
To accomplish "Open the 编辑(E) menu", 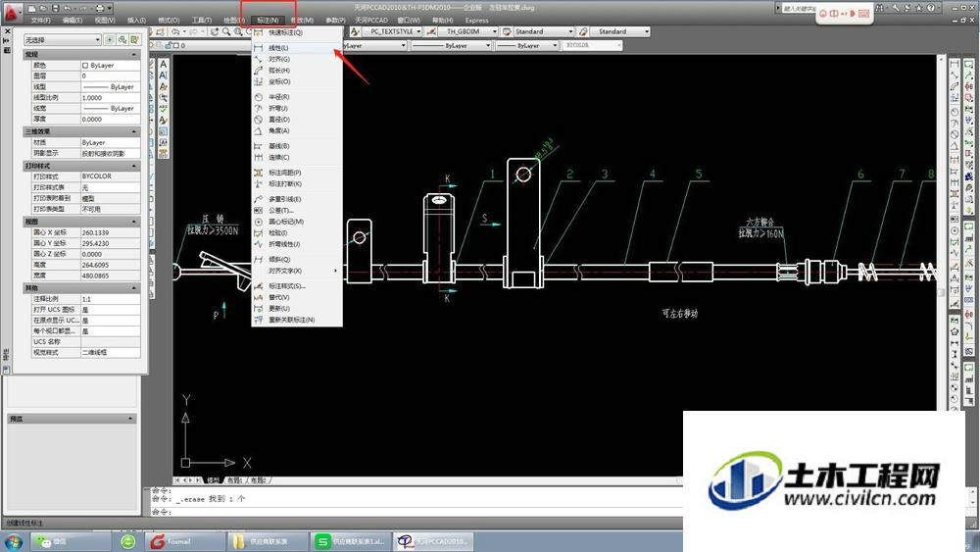I will click(x=73, y=20).
